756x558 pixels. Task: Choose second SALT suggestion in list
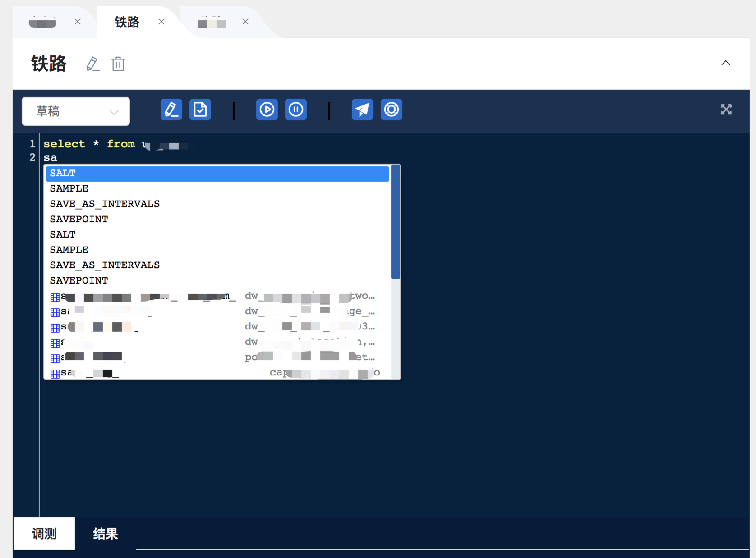217,234
